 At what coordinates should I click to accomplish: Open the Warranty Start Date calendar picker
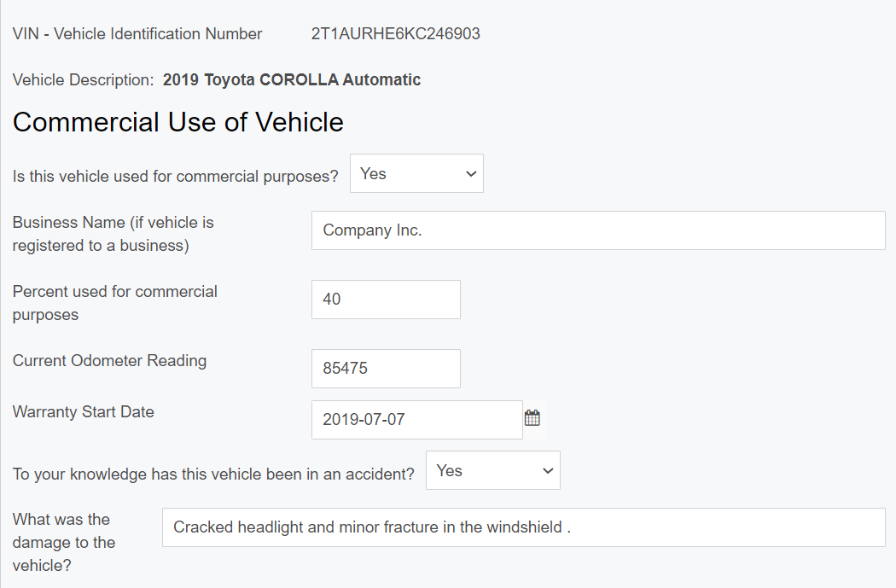coord(532,418)
